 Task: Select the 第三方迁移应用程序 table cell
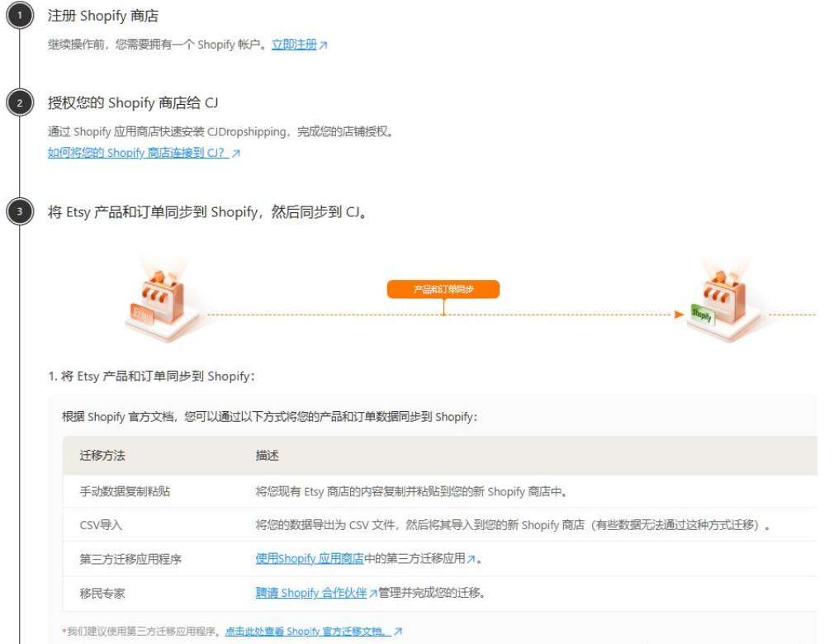130,559
